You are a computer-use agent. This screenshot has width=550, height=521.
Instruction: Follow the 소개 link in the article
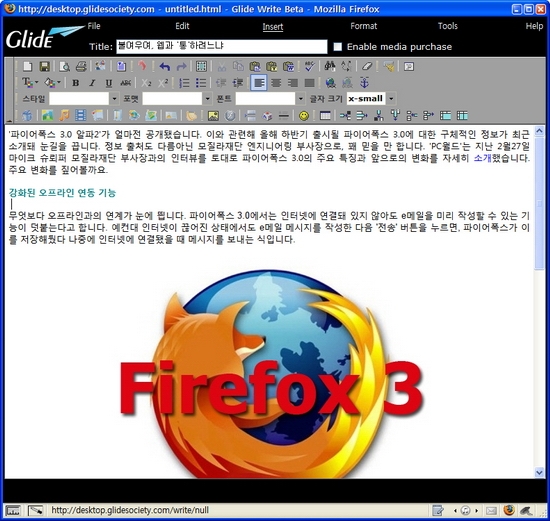click(x=483, y=158)
